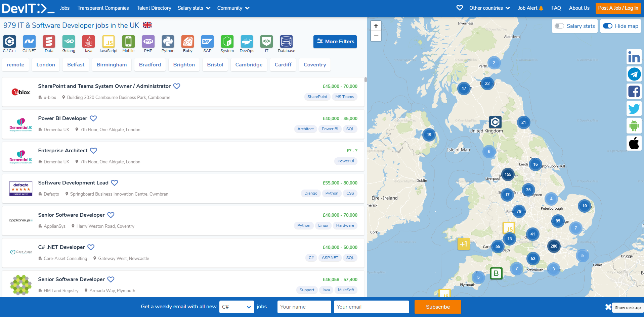Click the DevIT site logo

pyautogui.click(x=28, y=8)
